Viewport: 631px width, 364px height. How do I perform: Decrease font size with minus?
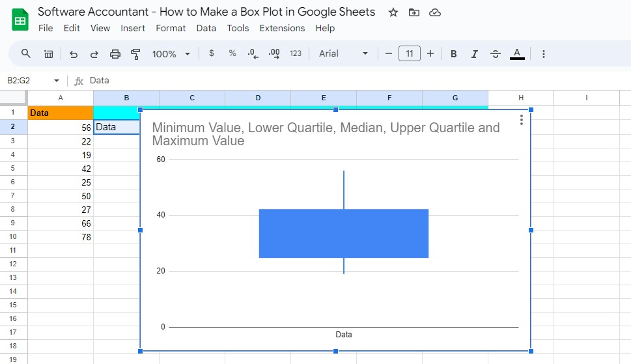pyautogui.click(x=388, y=53)
